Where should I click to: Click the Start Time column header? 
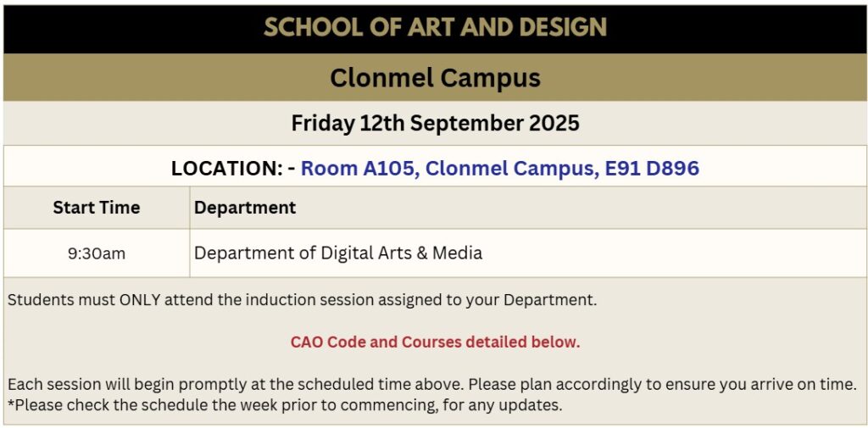pyautogui.click(x=97, y=208)
